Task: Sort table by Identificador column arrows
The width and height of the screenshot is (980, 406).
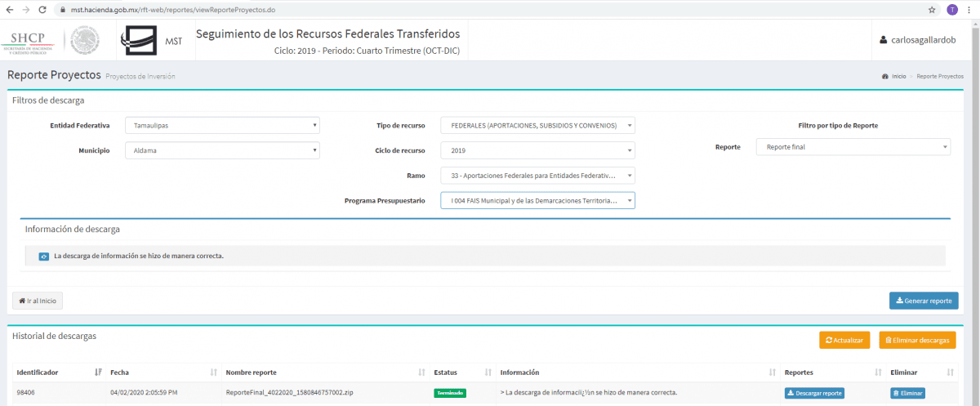Action: click(98, 373)
